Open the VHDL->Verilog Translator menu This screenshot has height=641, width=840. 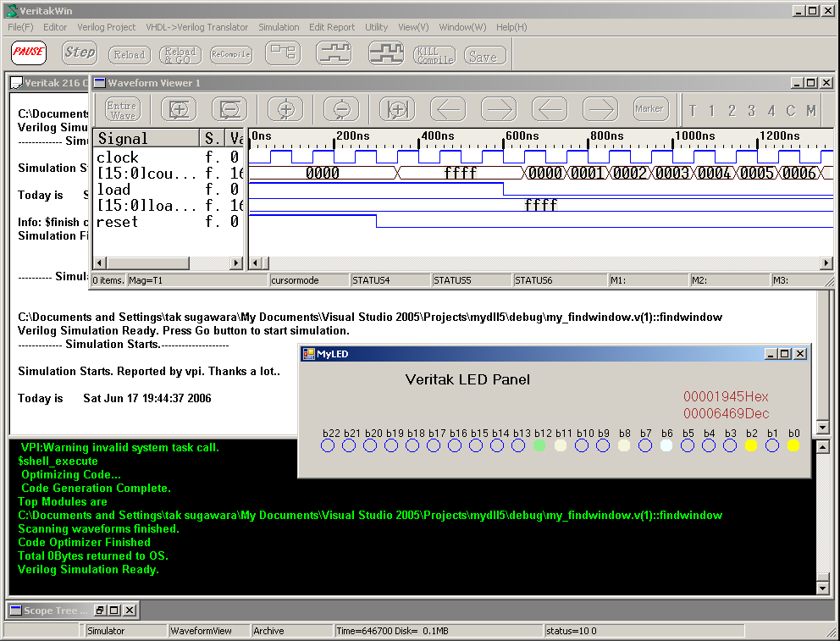tap(197, 27)
